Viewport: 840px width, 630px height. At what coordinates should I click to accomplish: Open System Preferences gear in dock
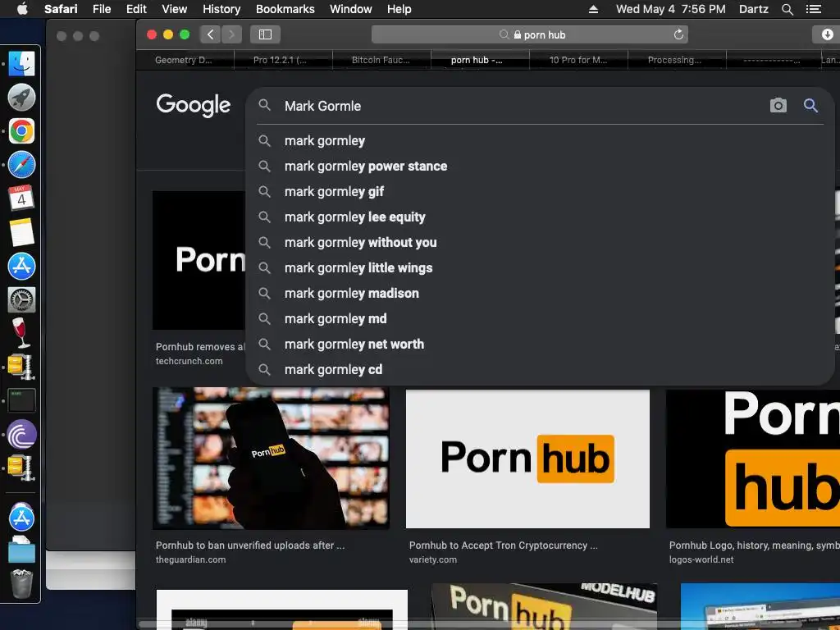click(x=21, y=299)
